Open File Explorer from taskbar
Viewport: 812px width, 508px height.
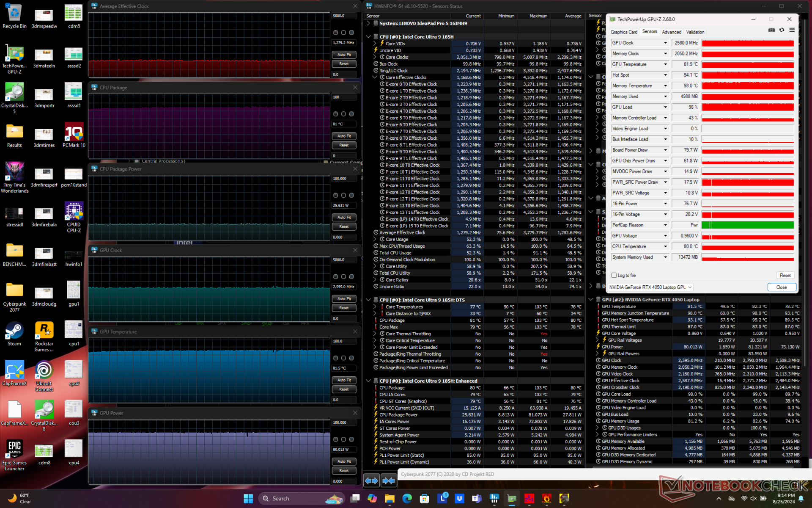390,499
